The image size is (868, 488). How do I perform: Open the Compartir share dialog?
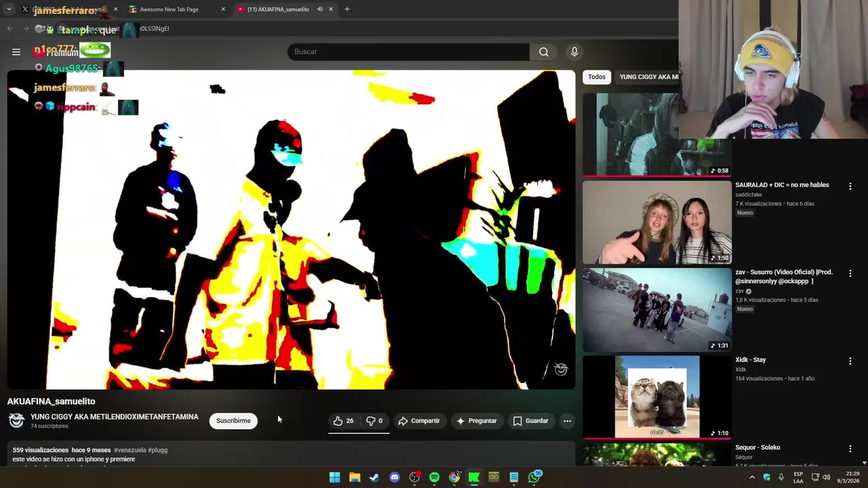pyautogui.click(x=419, y=421)
